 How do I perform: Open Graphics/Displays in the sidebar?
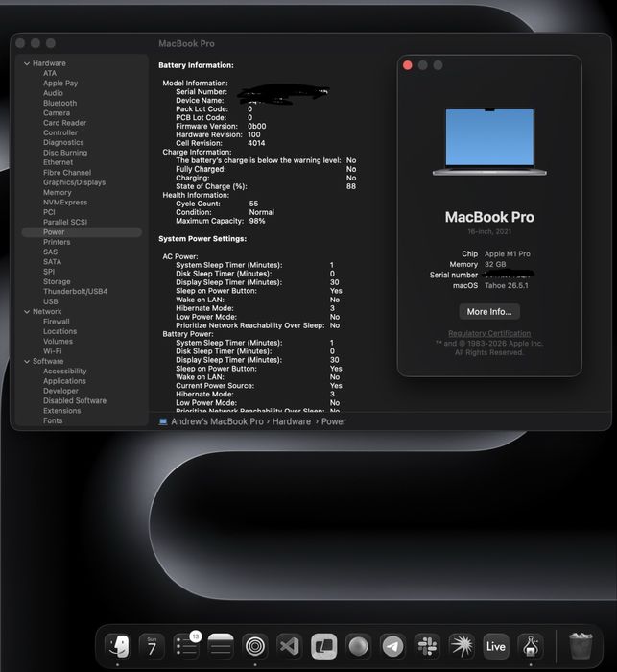point(74,182)
